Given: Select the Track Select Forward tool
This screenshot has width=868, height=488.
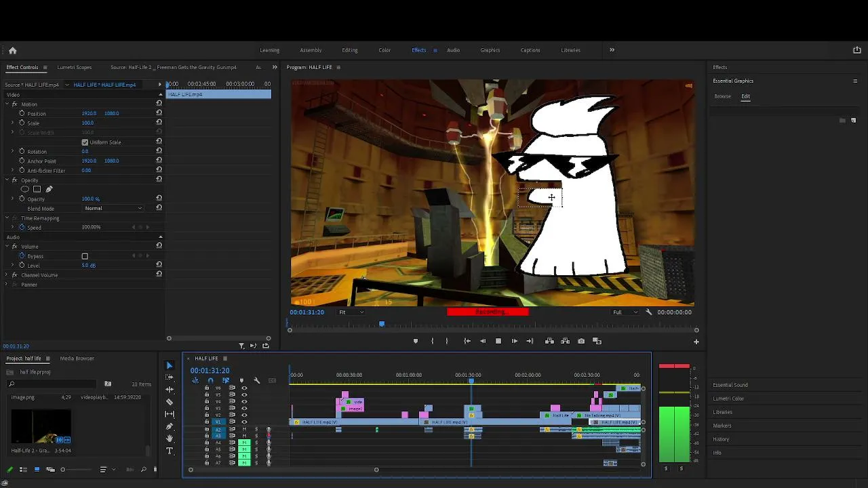Looking at the screenshot, I should [170, 378].
